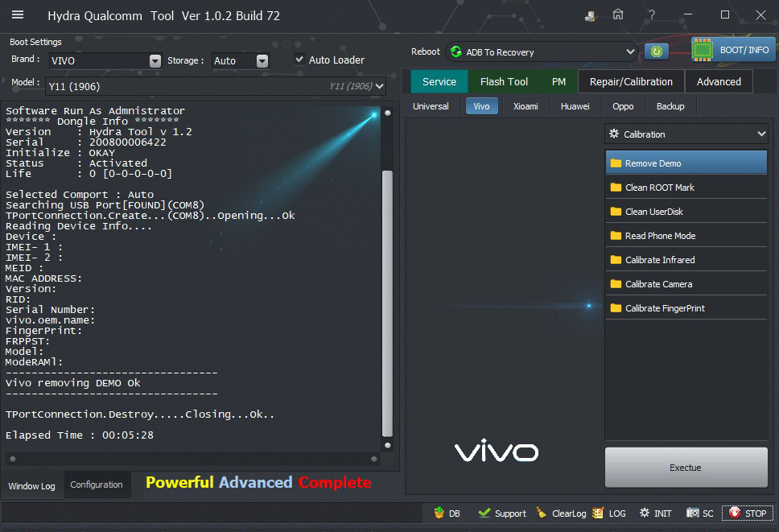Select Remove Demo operation
The image size is (779, 532).
point(686,163)
